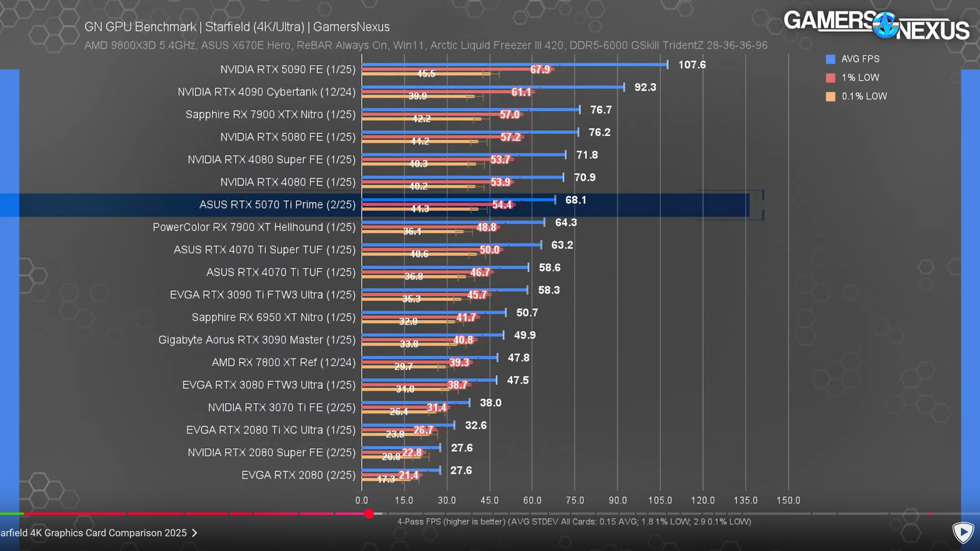Viewport: 980px width, 551px height.
Task: Click the NVIDIA RTX 5090 FE label
Action: pyautogui.click(x=288, y=69)
